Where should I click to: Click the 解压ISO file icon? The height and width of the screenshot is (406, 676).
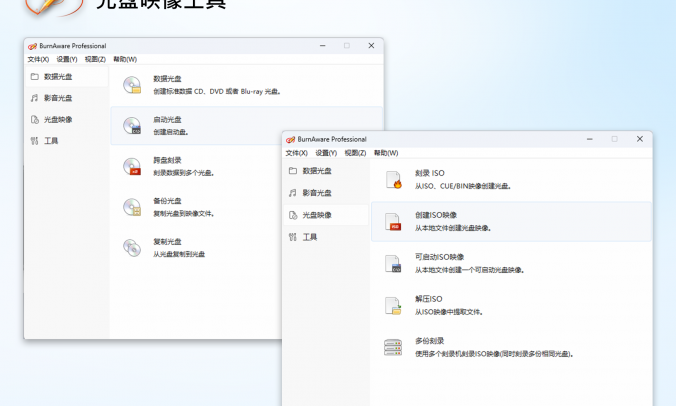pos(393,305)
